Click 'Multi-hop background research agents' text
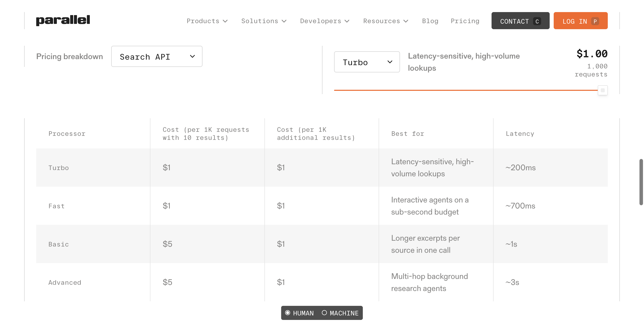Screen dimensions: 644x332 pyautogui.click(x=429, y=282)
